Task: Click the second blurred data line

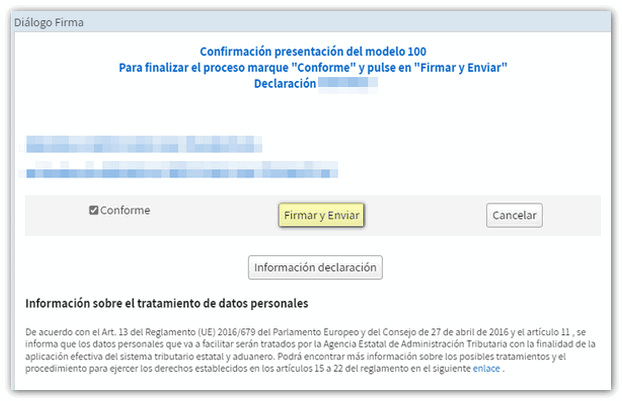Action: [x=200, y=170]
